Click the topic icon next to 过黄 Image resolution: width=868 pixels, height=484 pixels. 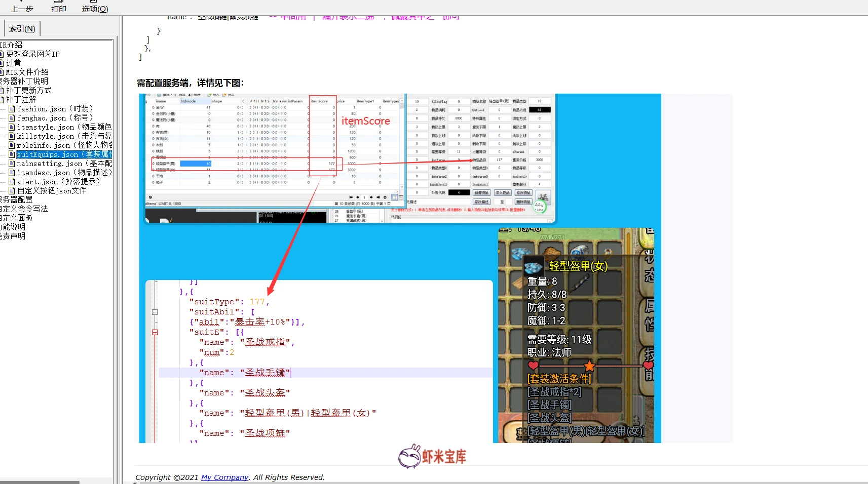tap(2, 63)
